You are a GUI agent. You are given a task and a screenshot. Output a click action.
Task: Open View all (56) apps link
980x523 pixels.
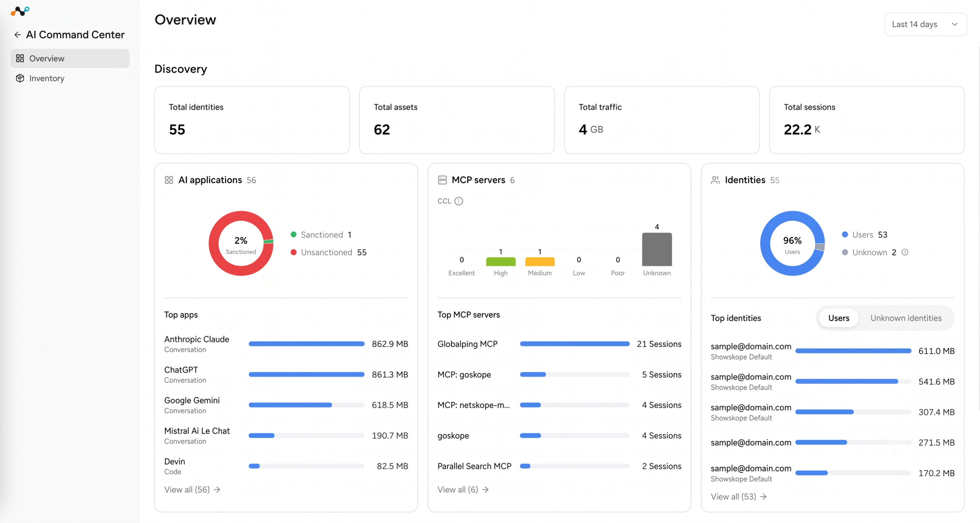coord(192,489)
